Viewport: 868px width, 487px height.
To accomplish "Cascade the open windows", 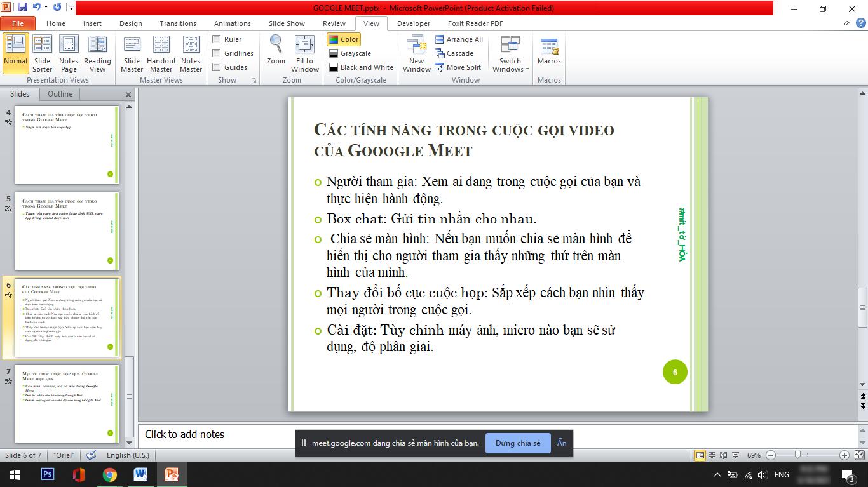I will point(454,53).
